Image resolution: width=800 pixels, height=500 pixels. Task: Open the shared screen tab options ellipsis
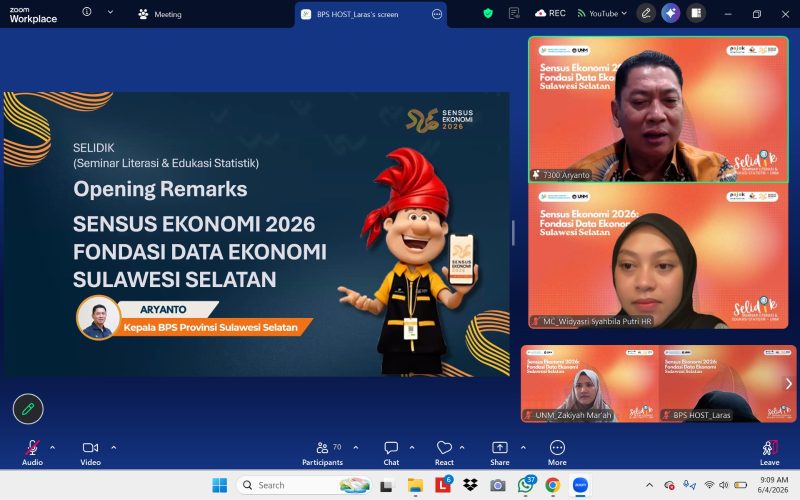pos(437,14)
